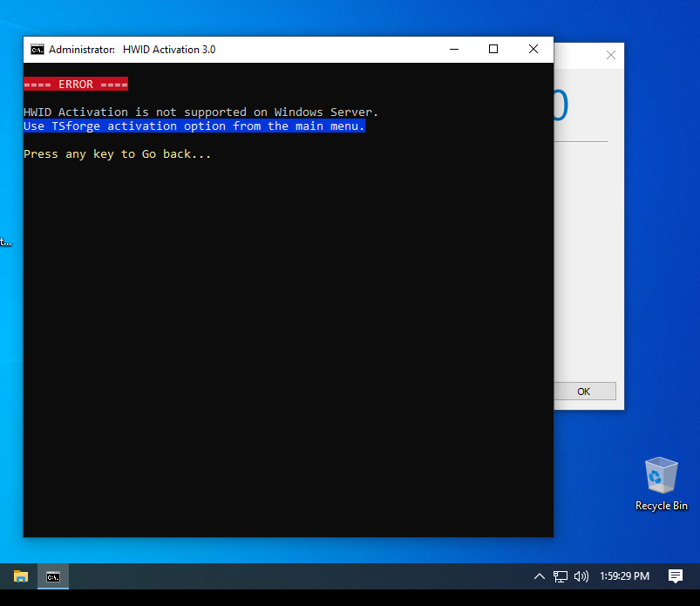
Task: Click the 'Administrator: HWID Activation 3.0' title
Action: click(x=133, y=50)
